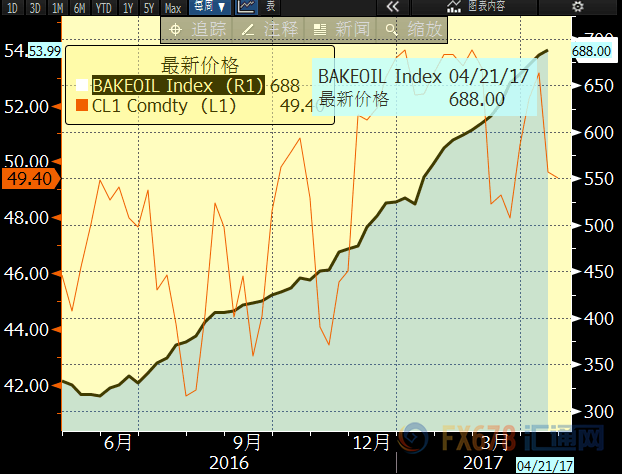Choose the 5Y time range
622x474 pixels.
pos(149,7)
